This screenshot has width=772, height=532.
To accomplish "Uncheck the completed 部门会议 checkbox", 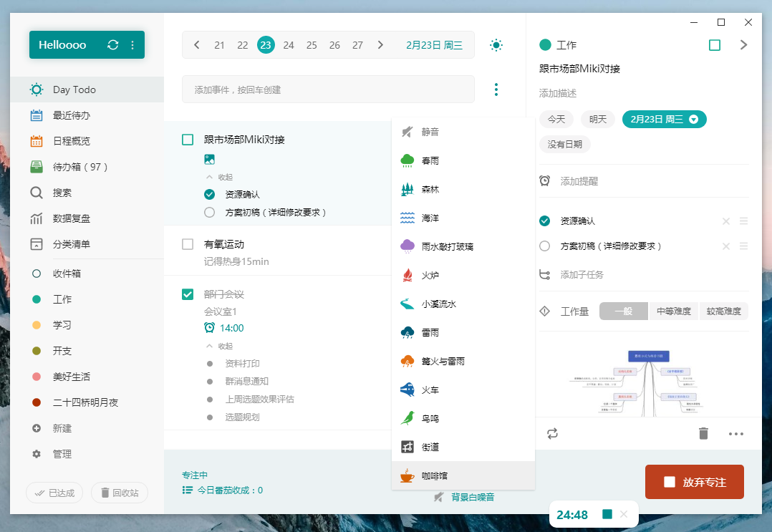I will 187,294.
